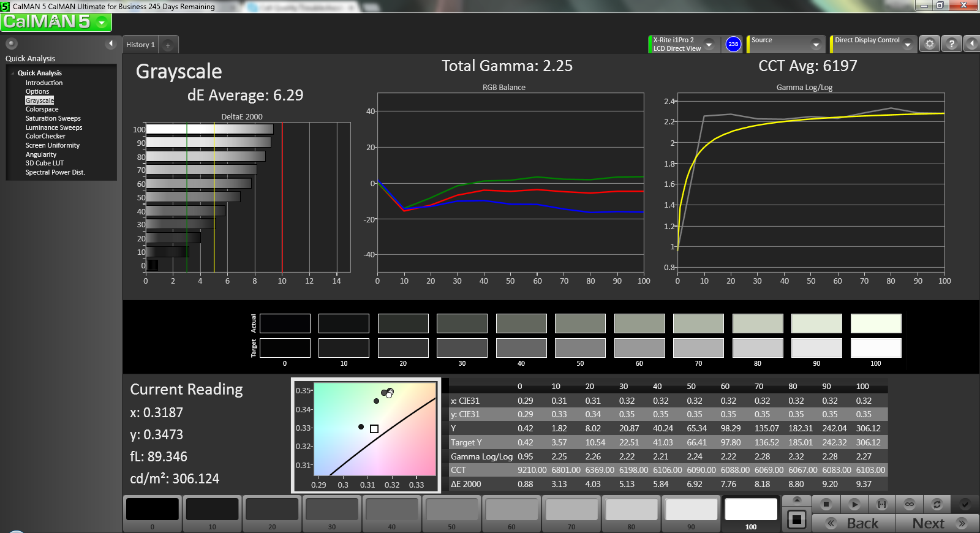
Task: Select the 80 percent grayscale level button
Action: (631, 513)
